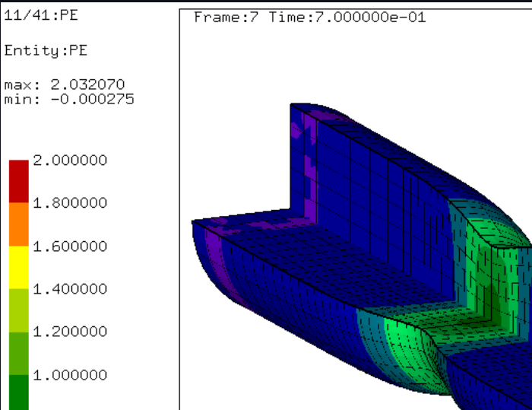Click the 1.200000 legend value
This screenshot has height=410, width=532.
click(x=70, y=332)
